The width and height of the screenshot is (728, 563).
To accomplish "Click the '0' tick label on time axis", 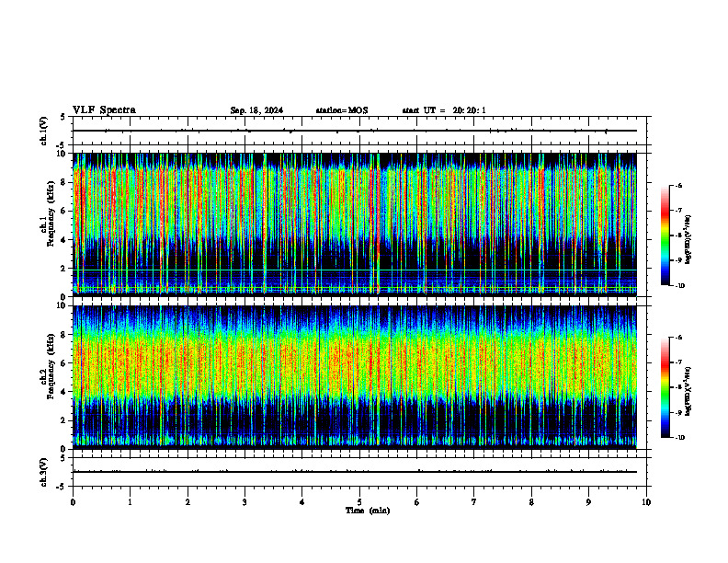I will (x=73, y=502).
